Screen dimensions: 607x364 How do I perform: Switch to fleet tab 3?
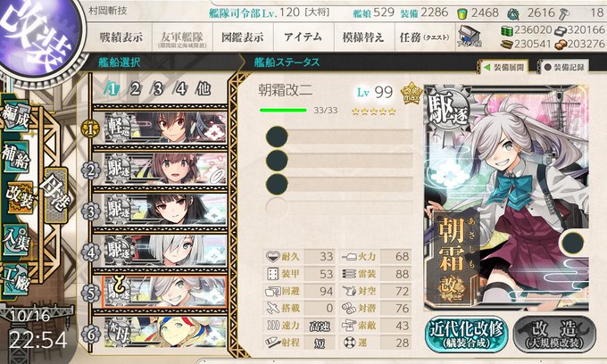158,89
